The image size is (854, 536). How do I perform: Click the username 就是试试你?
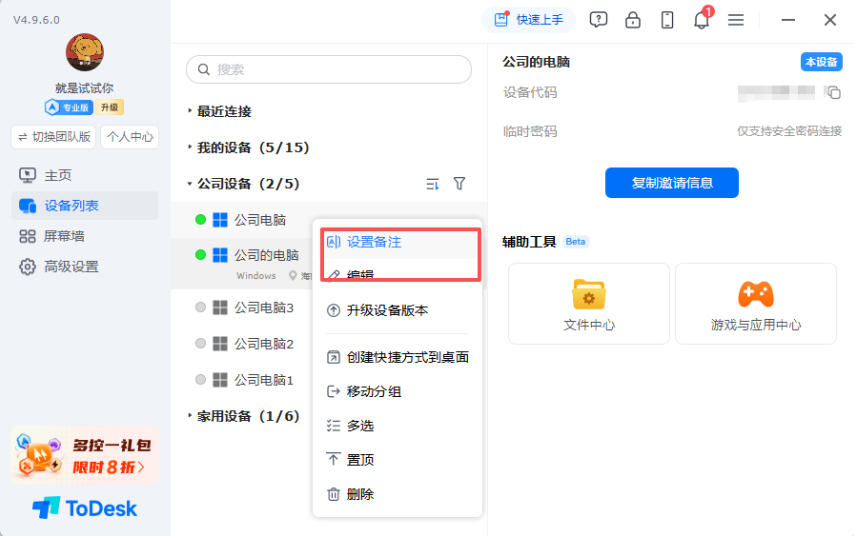84,88
